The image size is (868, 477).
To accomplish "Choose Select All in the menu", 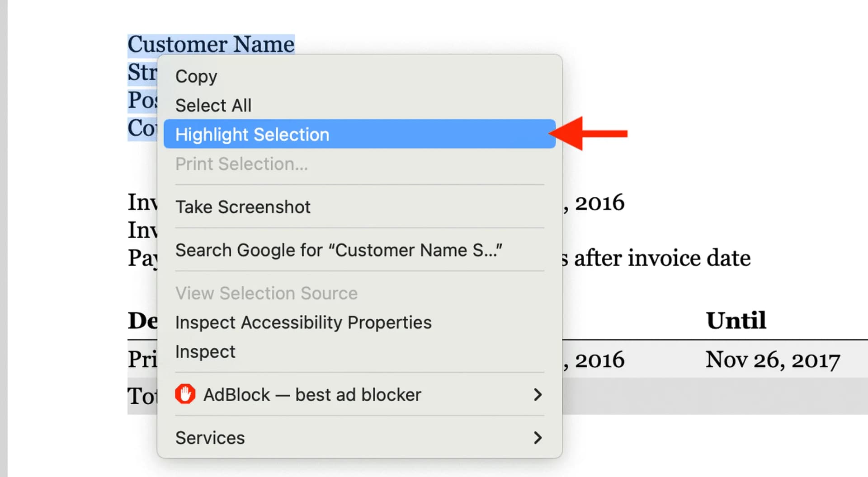I will tap(213, 105).
